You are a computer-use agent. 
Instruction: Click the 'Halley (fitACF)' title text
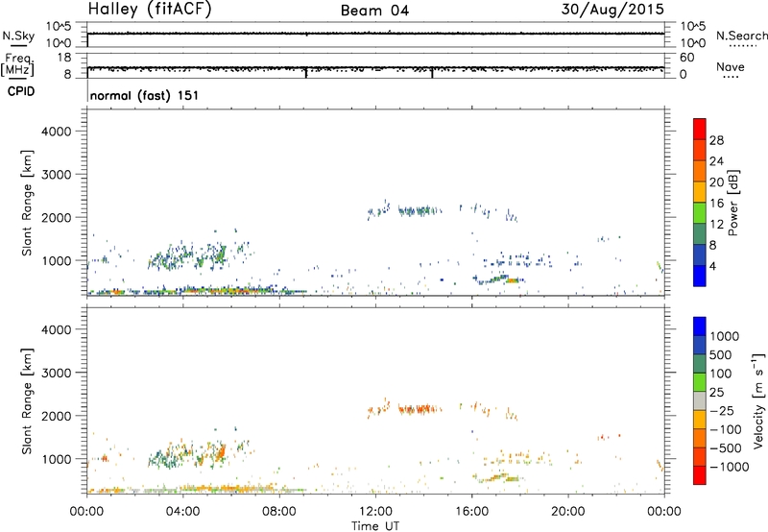(150, 10)
